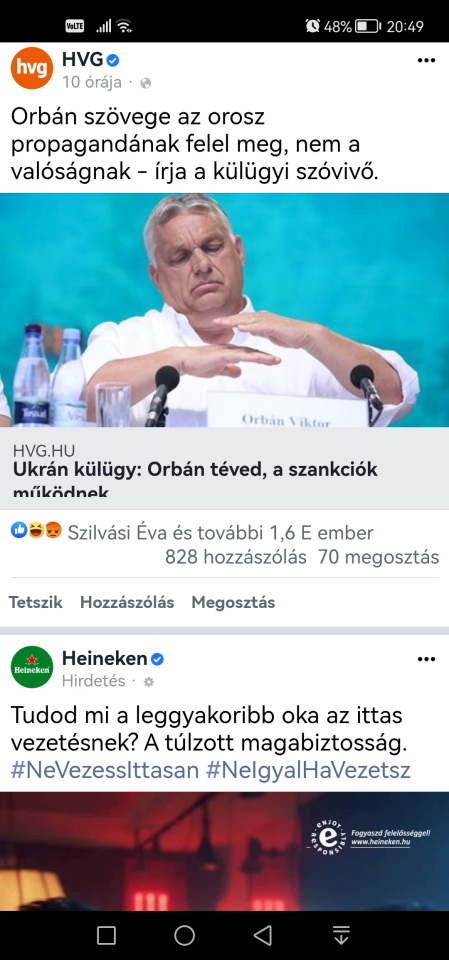Tap the #NeVezessIttasan hashtag
Image resolution: width=449 pixels, height=960 pixels.
click(x=104, y=770)
